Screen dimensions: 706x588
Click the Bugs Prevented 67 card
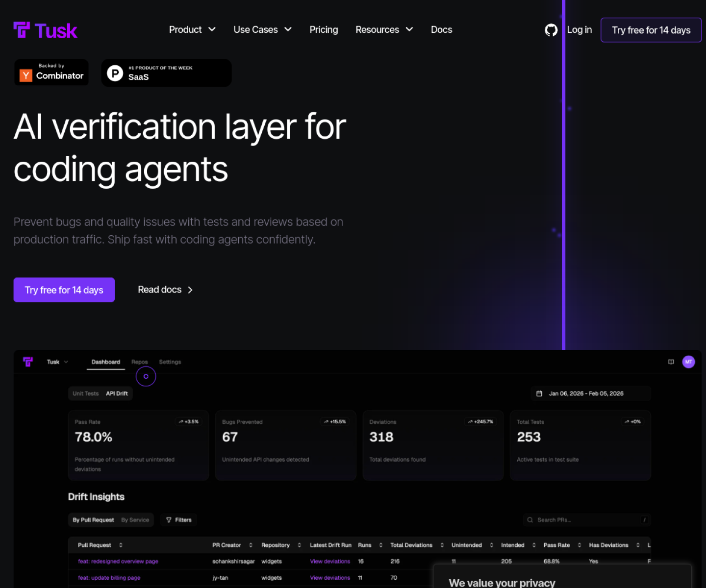tap(286, 445)
